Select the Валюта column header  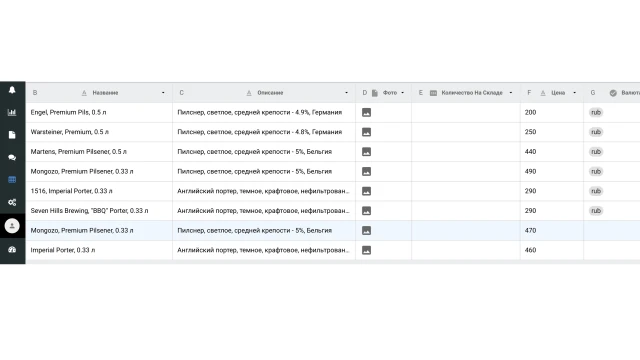tap(612, 93)
